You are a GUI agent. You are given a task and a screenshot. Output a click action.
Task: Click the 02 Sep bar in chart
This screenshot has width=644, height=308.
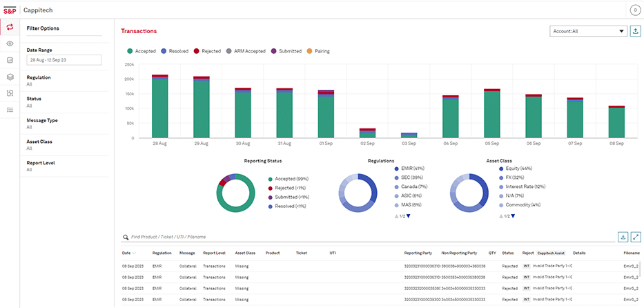[x=367, y=133]
